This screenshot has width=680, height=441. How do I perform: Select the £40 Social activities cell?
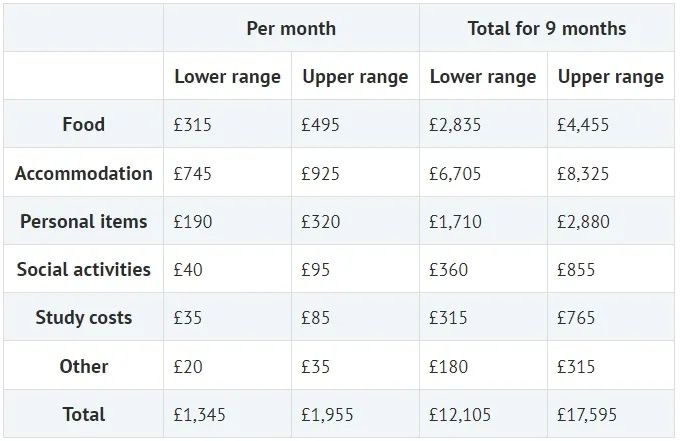[x=188, y=269]
